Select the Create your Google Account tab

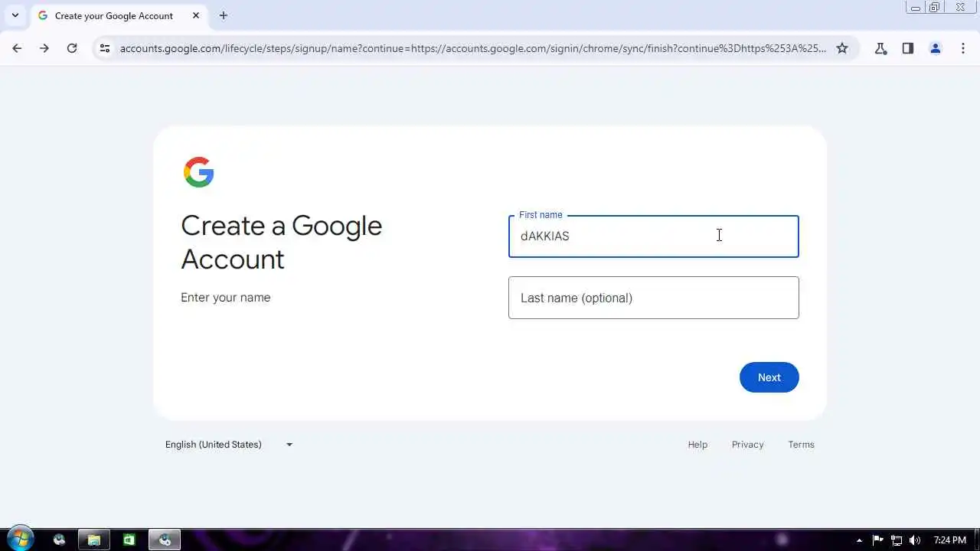(x=119, y=15)
